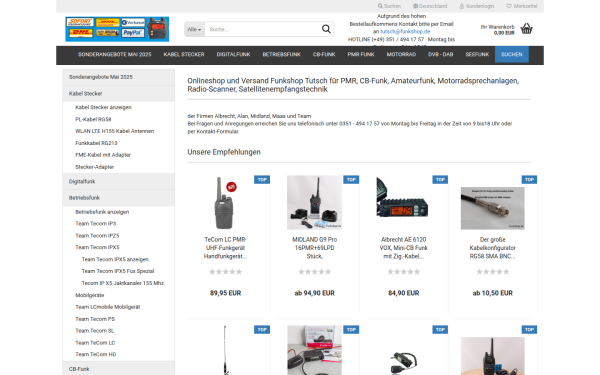Open PL-Kabel RG58 sidebar link
This screenshot has width=600, height=375.
pos(93,119)
